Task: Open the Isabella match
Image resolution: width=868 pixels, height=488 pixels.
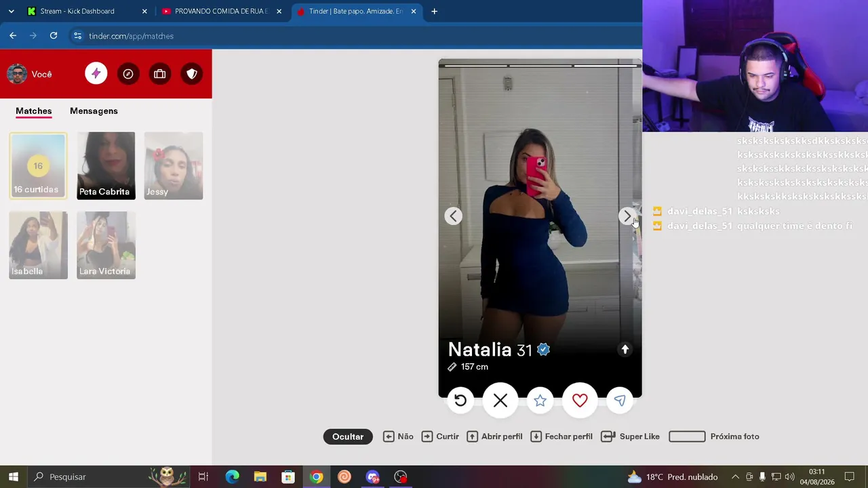Action: pos(38,245)
